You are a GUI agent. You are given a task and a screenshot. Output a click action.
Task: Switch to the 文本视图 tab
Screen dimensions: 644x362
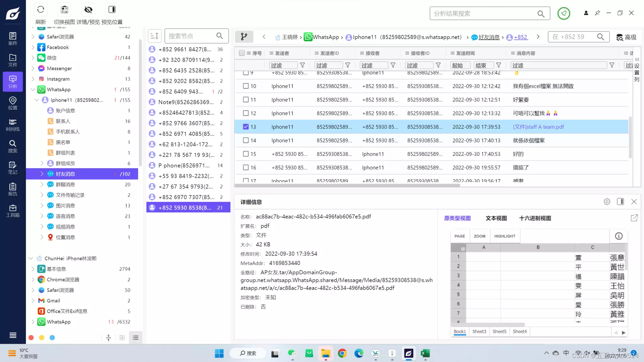(496, 218)
